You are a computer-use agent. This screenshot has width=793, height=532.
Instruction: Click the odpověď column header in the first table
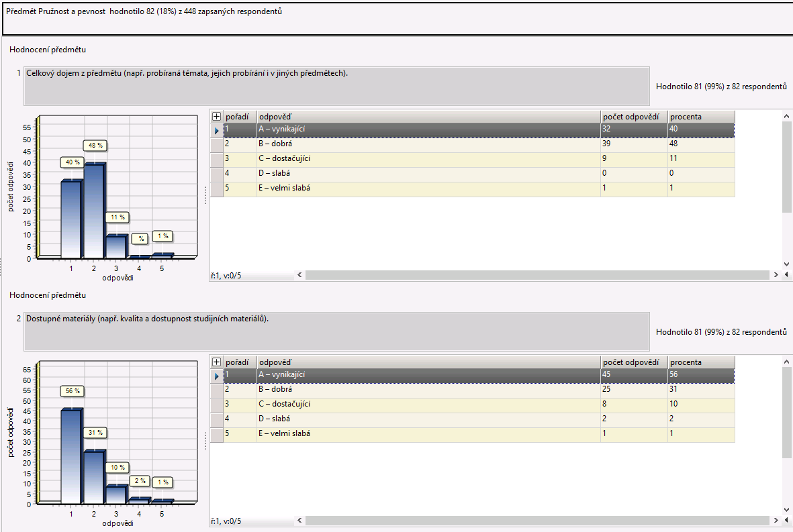click(x=428, y=117)
